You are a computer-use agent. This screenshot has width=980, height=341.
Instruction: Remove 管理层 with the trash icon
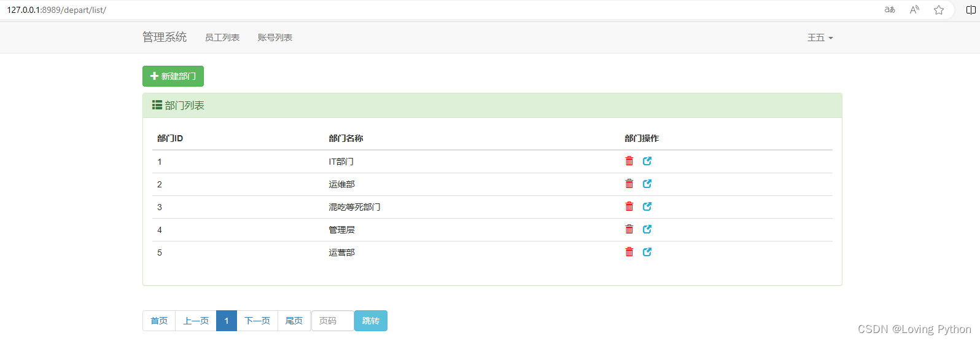click(x=629, y=229)
